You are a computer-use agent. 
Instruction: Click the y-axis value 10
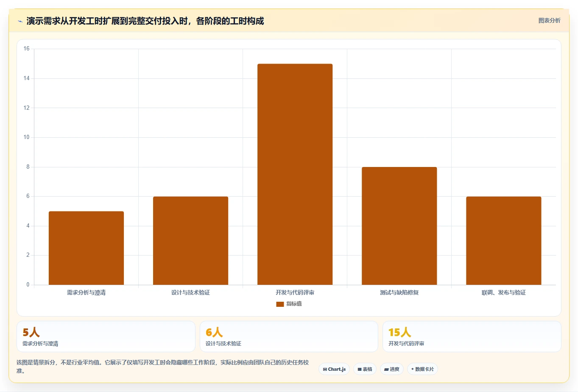click(27, 137)
